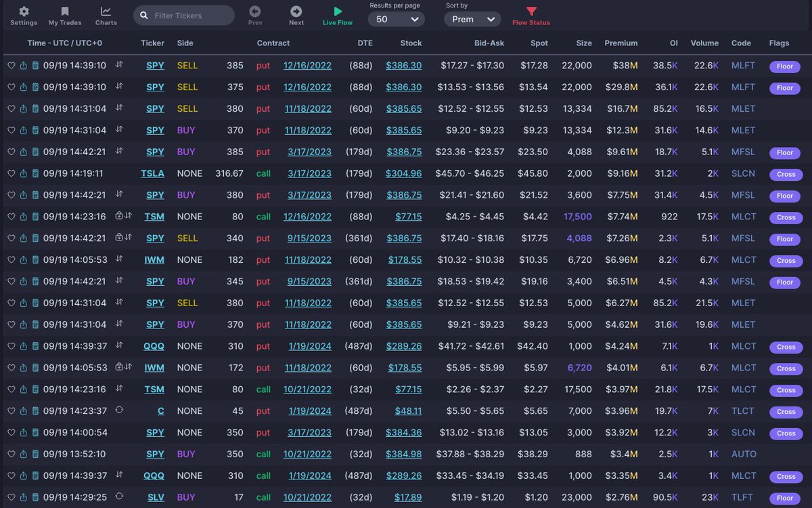Open the Results per page dropdown
Viewport: 812px width, 508px height.
(397, 18)
